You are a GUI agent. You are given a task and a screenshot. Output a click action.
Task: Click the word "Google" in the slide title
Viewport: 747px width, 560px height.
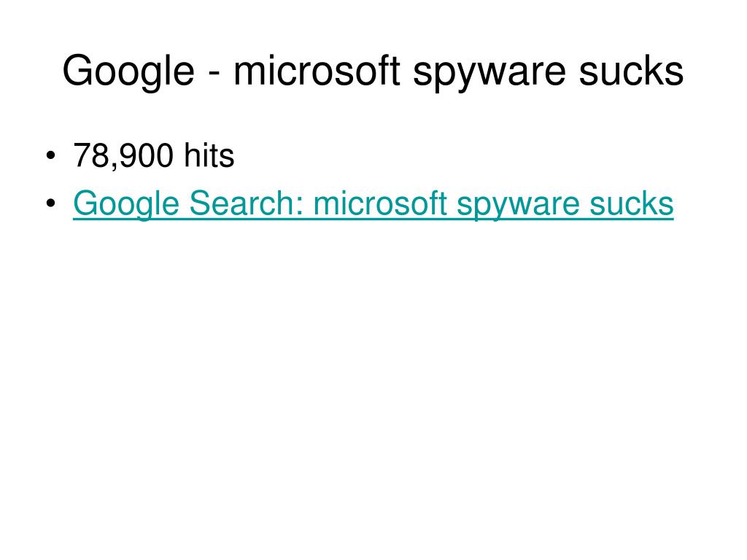(128, 71)
